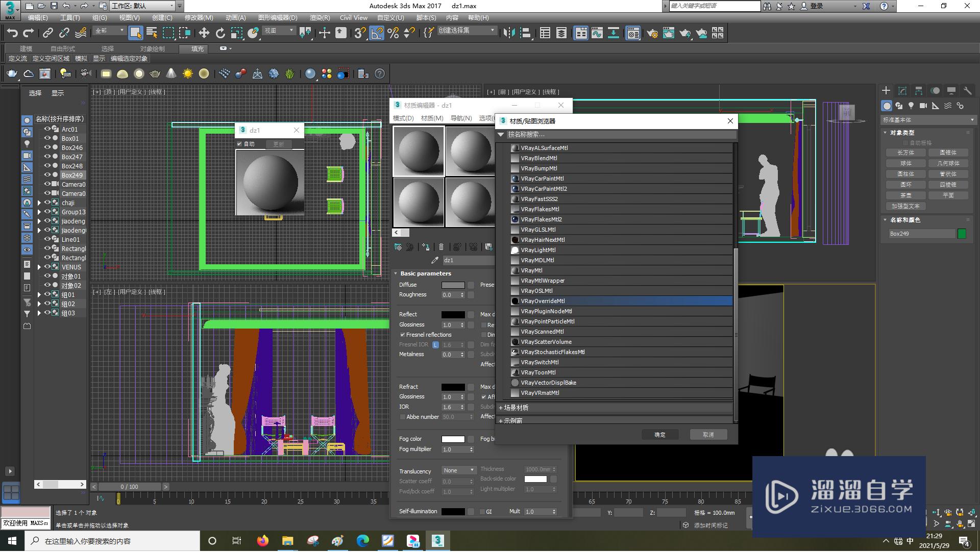
Task: Click the 确定 button in browser
Action: click(660, 435)
